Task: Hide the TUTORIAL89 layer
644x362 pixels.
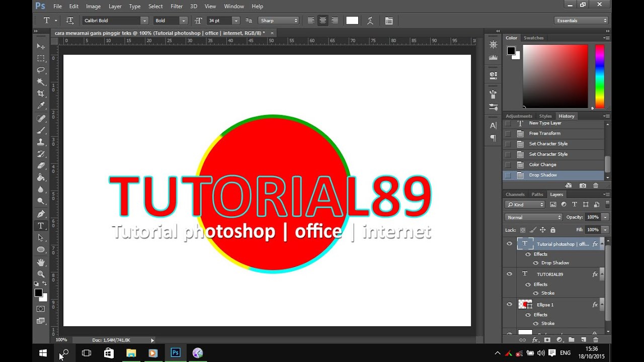Action: pyautogui.click(x=509, y=274)
